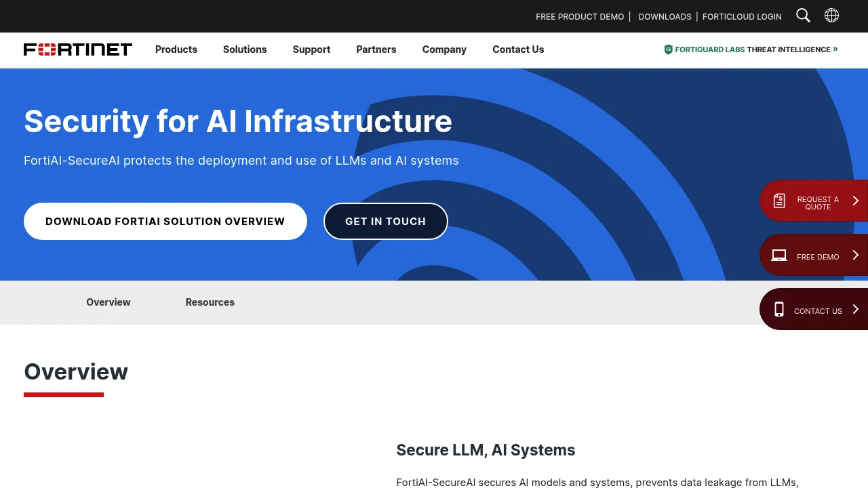Screen dimensions: 868x488
Task: Switch to the Overview tab
Action: 108,302
